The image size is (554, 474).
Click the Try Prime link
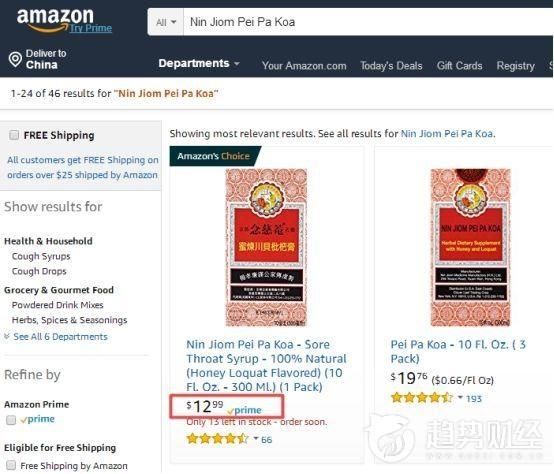pyautogui.click(x=91, y=28)
